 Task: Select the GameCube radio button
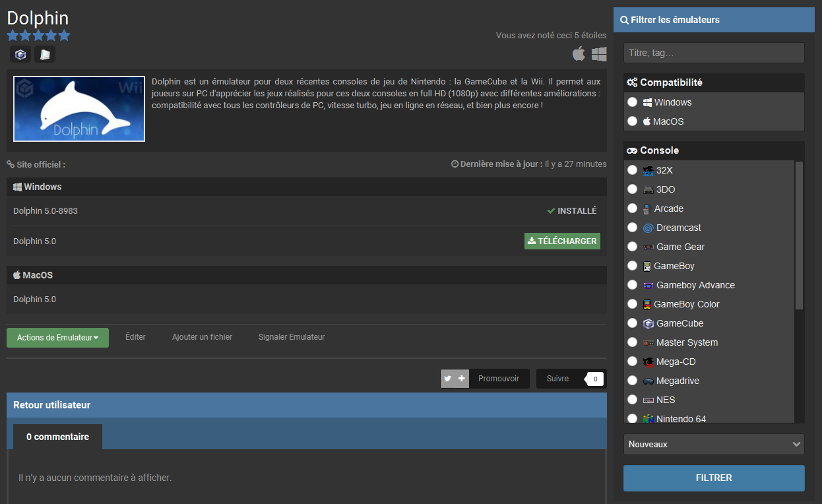(632, 323)
